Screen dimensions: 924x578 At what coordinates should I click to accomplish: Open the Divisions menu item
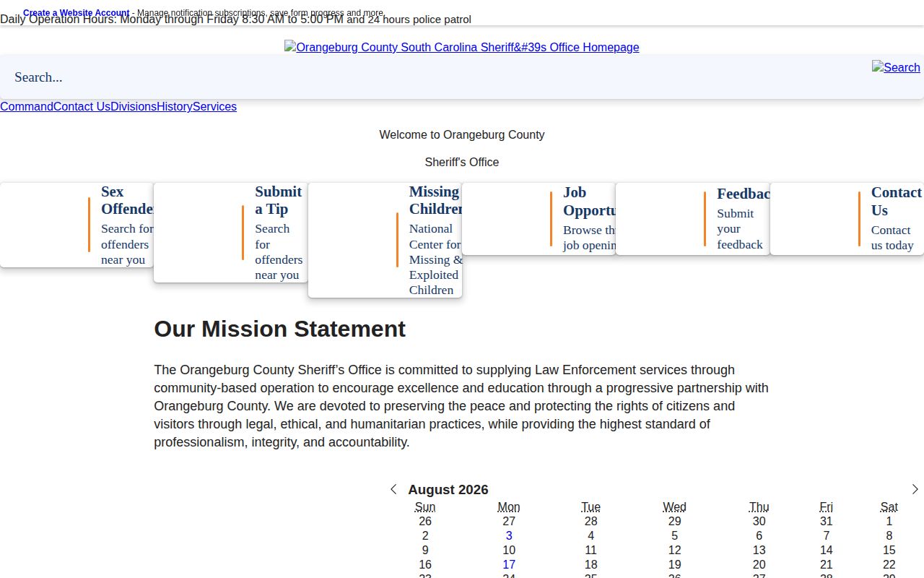click(134, 106)
